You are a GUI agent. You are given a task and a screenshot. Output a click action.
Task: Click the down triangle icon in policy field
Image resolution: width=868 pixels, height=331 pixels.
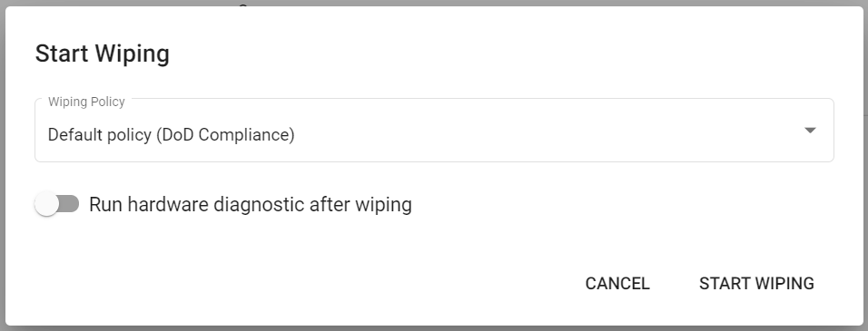click(x=810, y=131)
